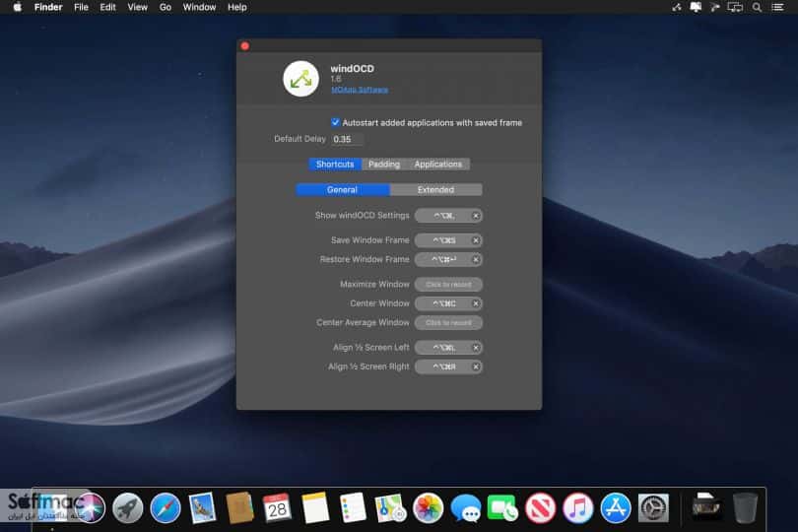Open Spotlight search in menu bar
This screenshot has width=798, height=532.
pos(757,7)
